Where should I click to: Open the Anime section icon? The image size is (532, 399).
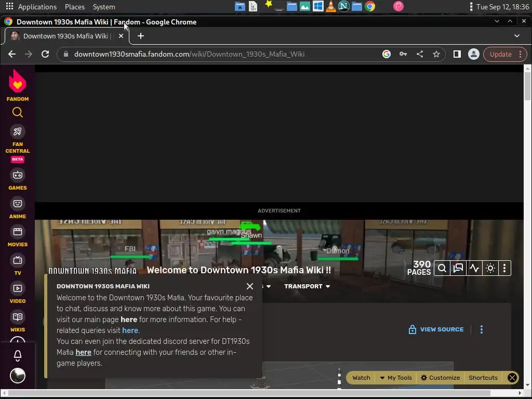(x=18, y=204)
